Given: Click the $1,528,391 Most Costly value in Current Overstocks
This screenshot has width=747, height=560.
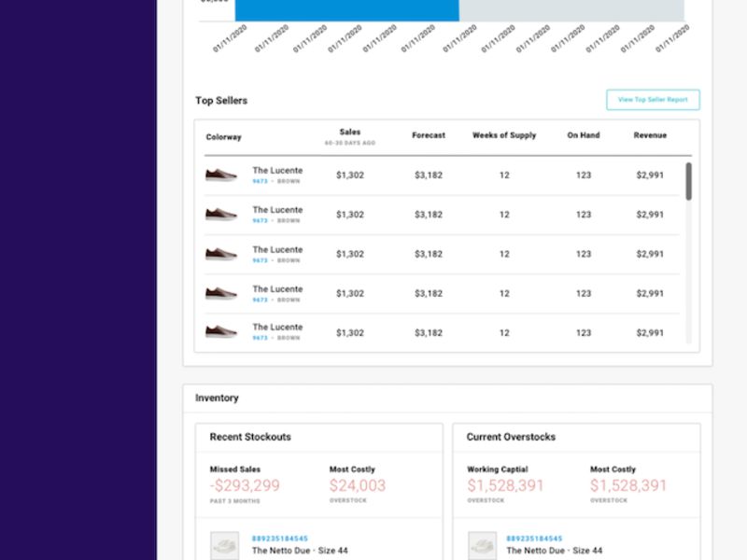Looking at the screenshot, I should coord(627,485).
